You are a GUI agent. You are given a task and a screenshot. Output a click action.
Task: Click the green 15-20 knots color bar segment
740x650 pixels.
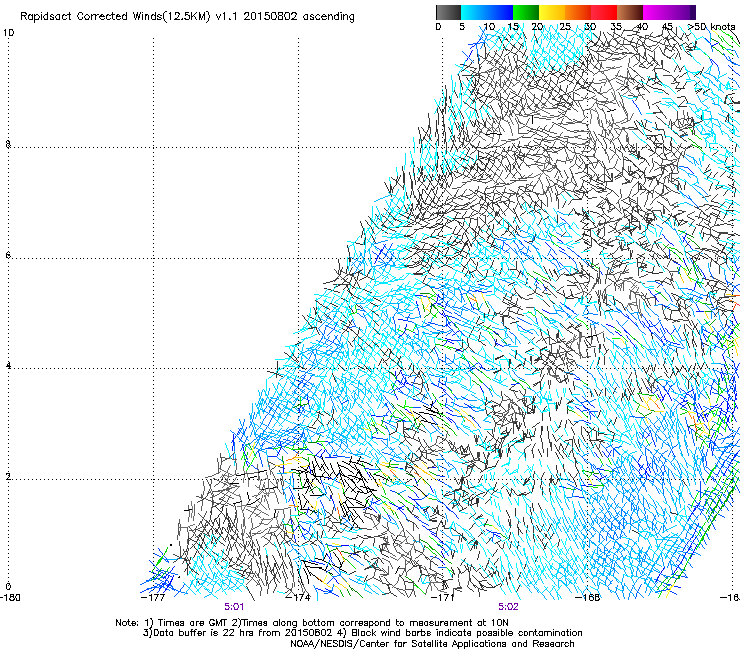526,12
